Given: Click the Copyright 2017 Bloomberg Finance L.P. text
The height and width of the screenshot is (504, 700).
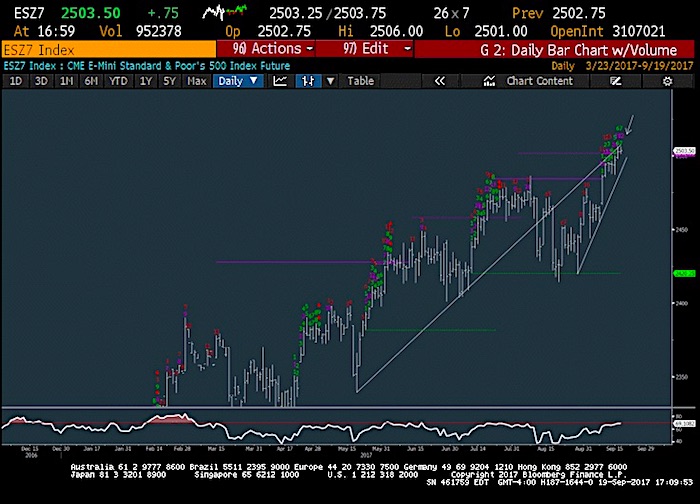Looking at the screenshot, I should tap(539, 475).
